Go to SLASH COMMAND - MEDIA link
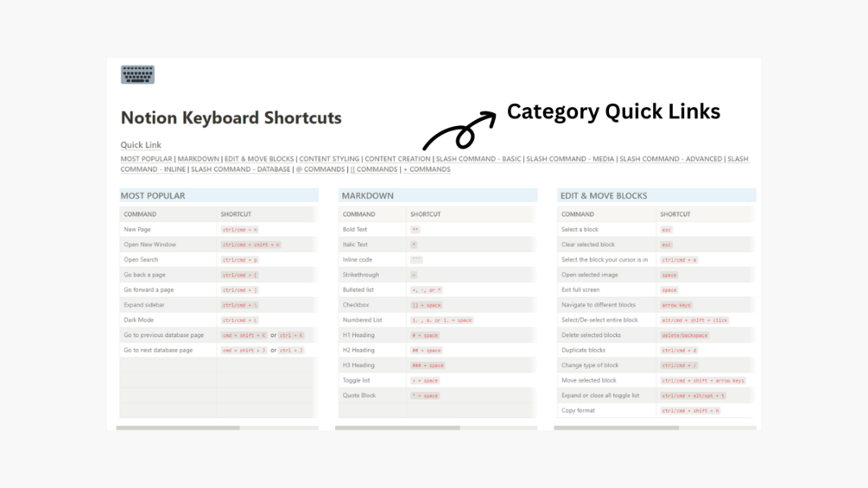Viewport: 868px width, 488px height. click(x=570, y=159)
